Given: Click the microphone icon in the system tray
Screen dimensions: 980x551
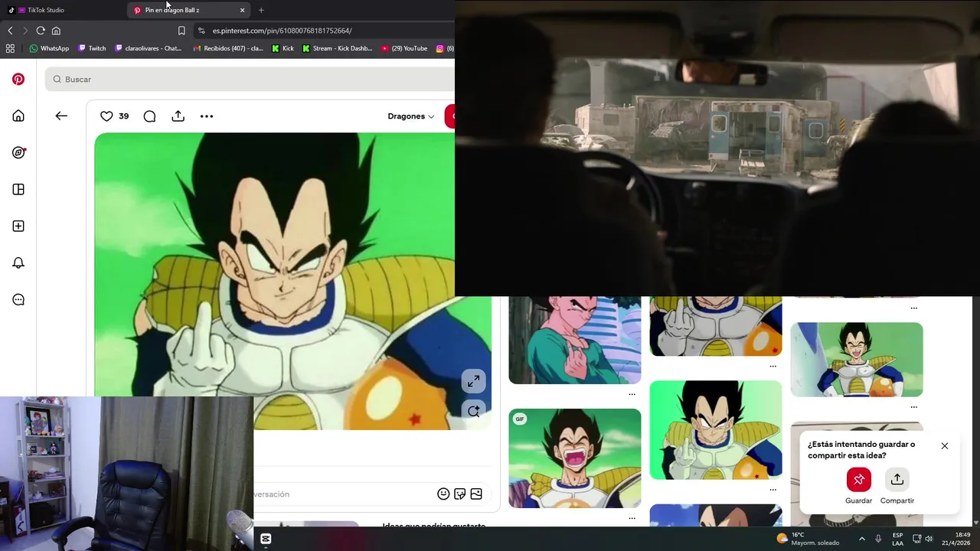Looking at the screenshot, I should point(878,539).
